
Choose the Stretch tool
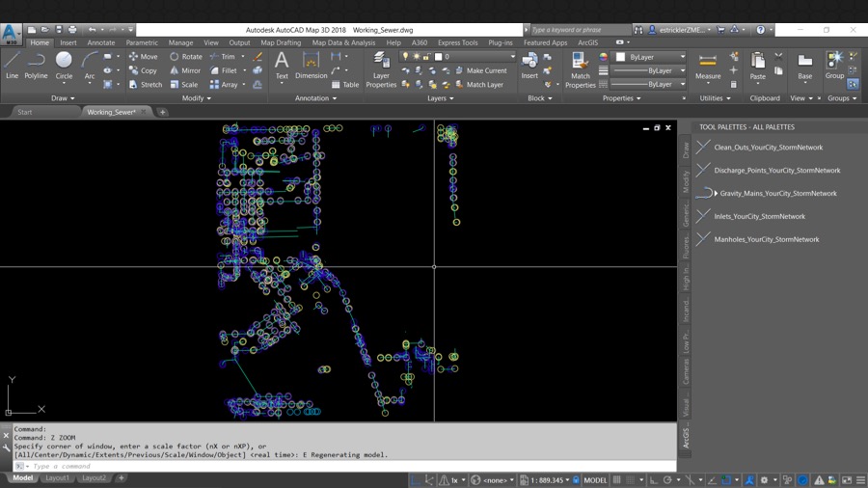(146, 85)
